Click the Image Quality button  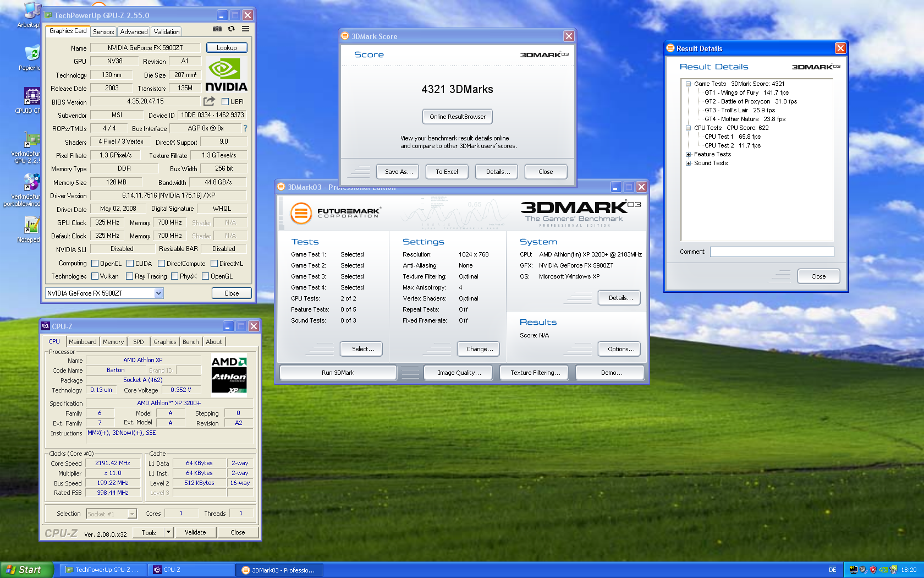pos(459,373)
